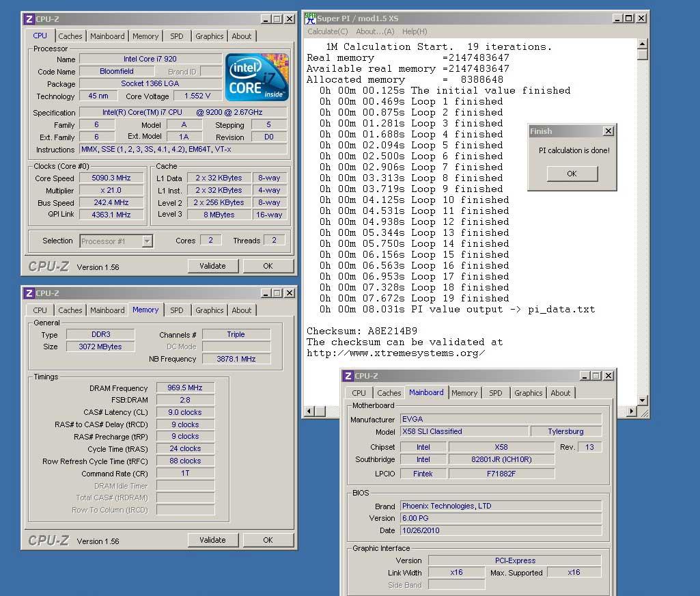Click the CPU-Z icon in top CPU-Z title bar
Screen dimensions: 700x596
tap(29, 18)
